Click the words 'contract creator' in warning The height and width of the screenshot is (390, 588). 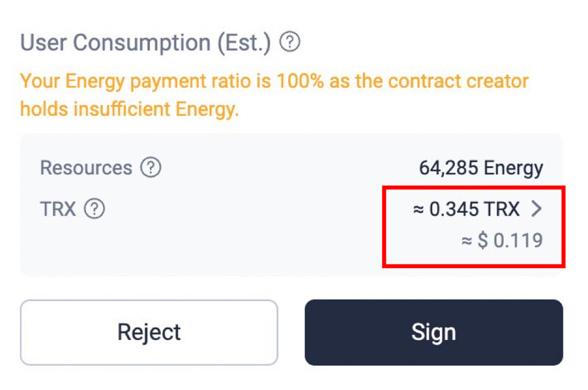point(442,81)
